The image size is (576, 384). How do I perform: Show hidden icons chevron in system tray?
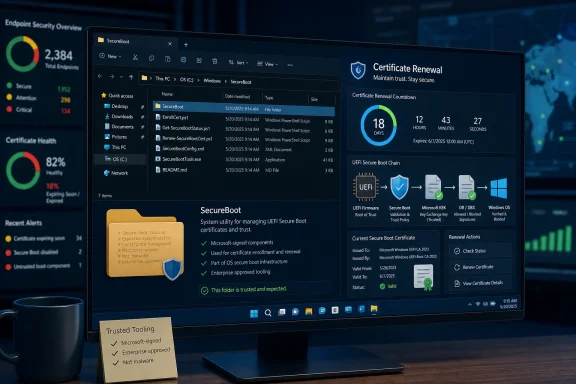pyautogui.click(x=470, y=304)
